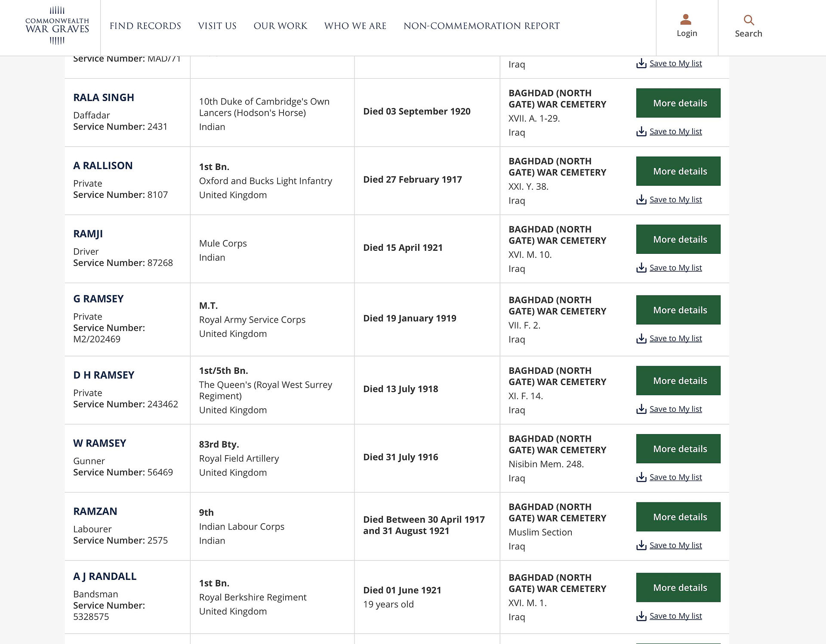
Task: Click save icon in A J Randall row
Action: [641, 616]
